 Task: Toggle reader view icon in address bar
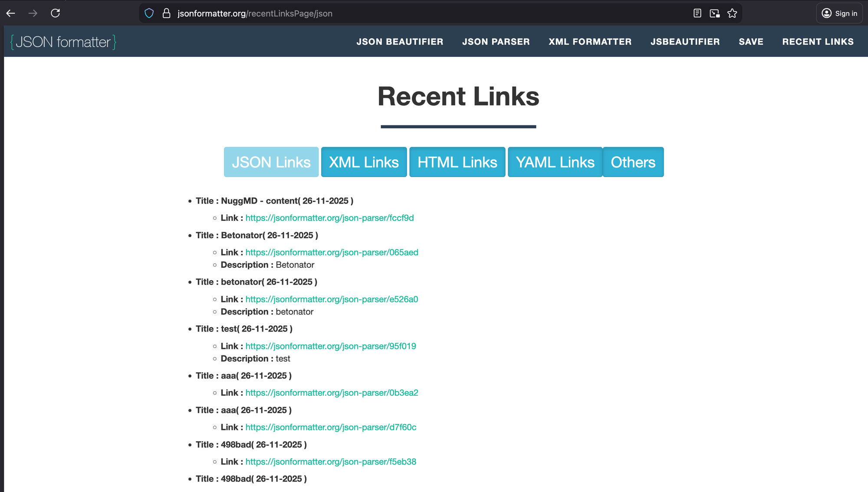pos(697,13)
